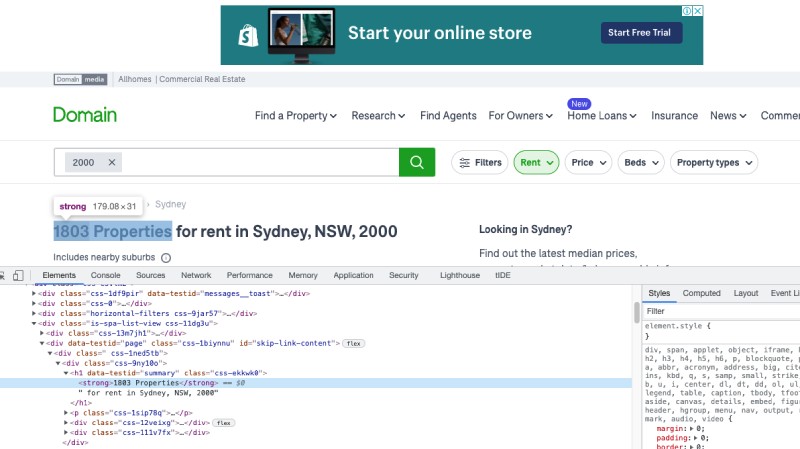The height and width of the screenshot is (449, 800).
Task: Open Find Agents page
Action: click(x=448, y=116)
